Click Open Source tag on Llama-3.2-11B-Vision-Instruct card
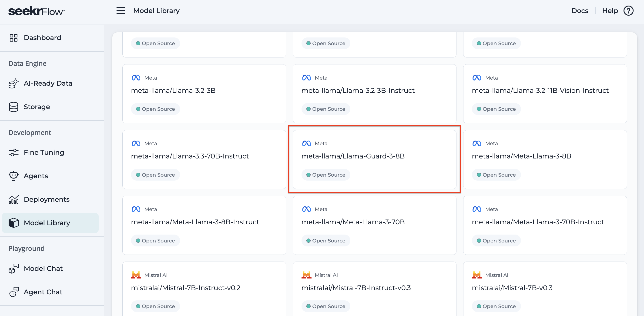Viewport: 644px width, 316px height. [496, 109]
